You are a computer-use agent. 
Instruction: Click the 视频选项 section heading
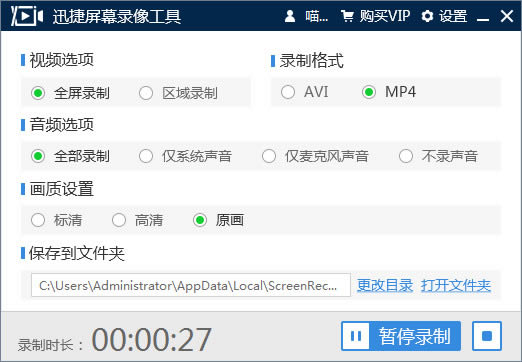[x=62, y=60]
